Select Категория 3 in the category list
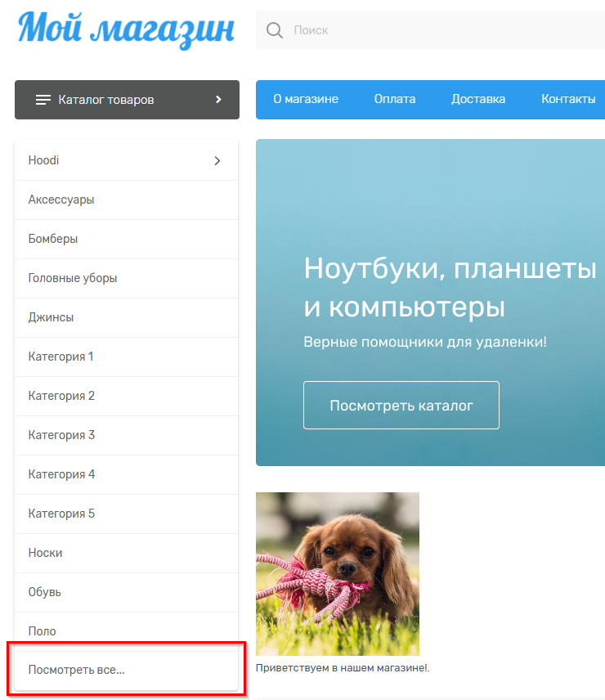This screenshot has width=605, height=700. click(61, 435)
